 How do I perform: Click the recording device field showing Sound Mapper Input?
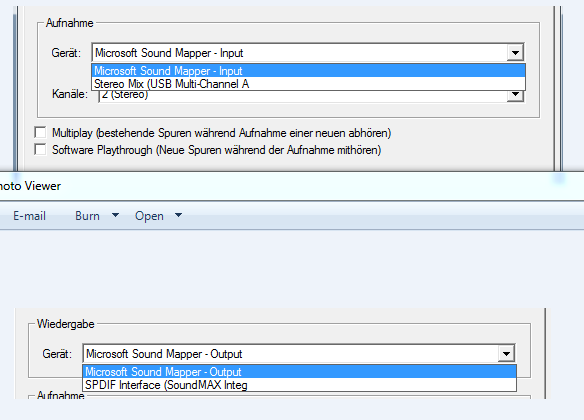click(x=308, y=52)
